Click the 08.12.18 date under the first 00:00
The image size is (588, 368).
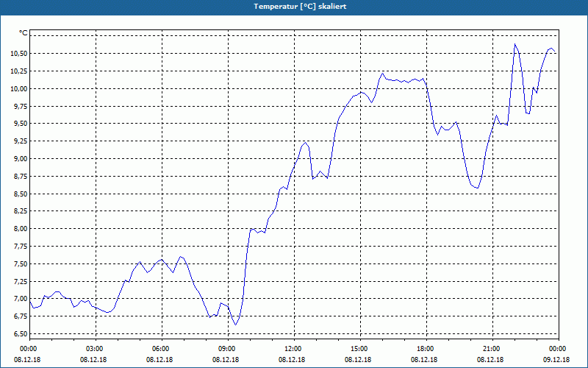(27, 360)
